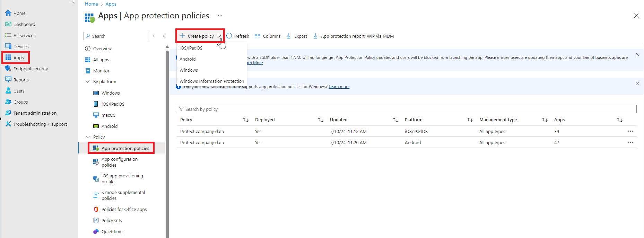Open Quiet time icon

pos(96,231)
